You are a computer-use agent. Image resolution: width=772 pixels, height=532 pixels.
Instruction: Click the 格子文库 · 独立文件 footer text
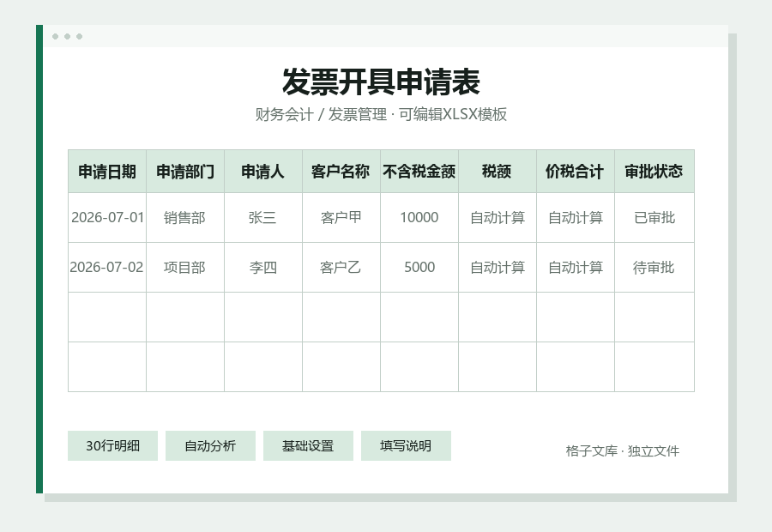(623, 451)
